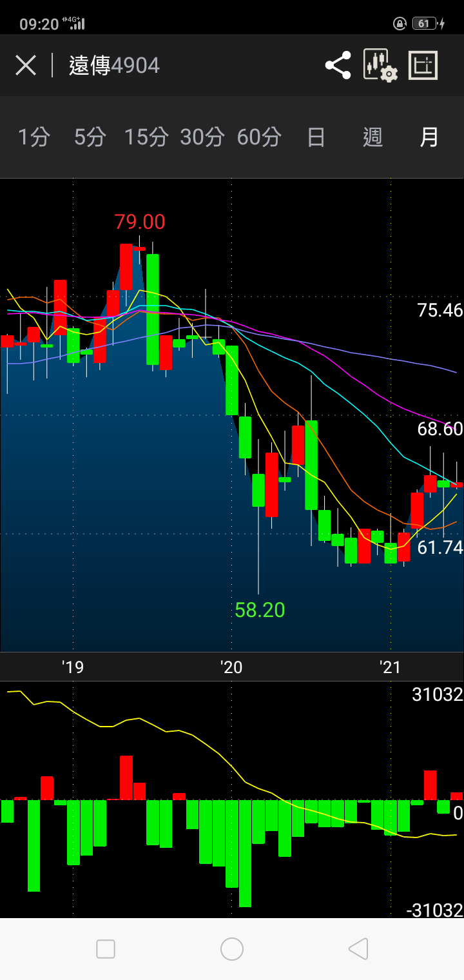Tap the 58.20 low price label
The image size is (464, 980).
click(260, 609)
